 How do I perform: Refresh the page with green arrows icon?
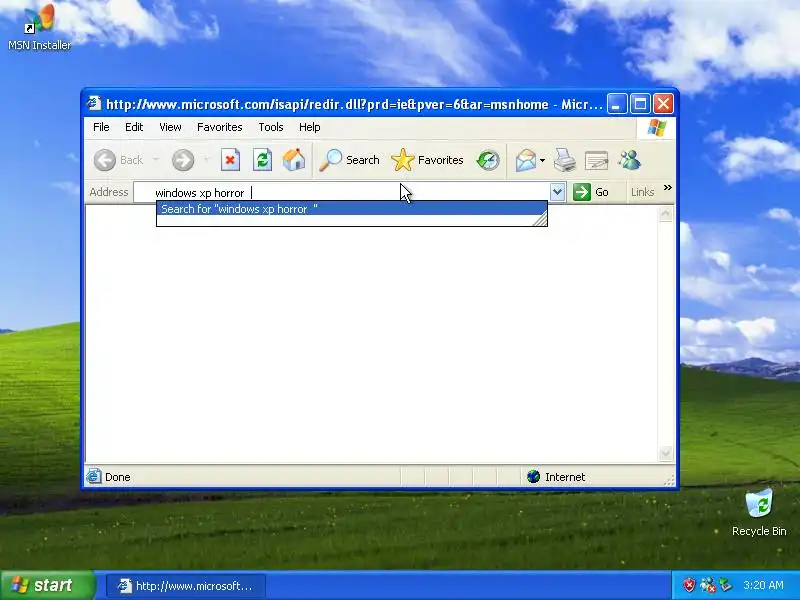[x=262, y=160]
